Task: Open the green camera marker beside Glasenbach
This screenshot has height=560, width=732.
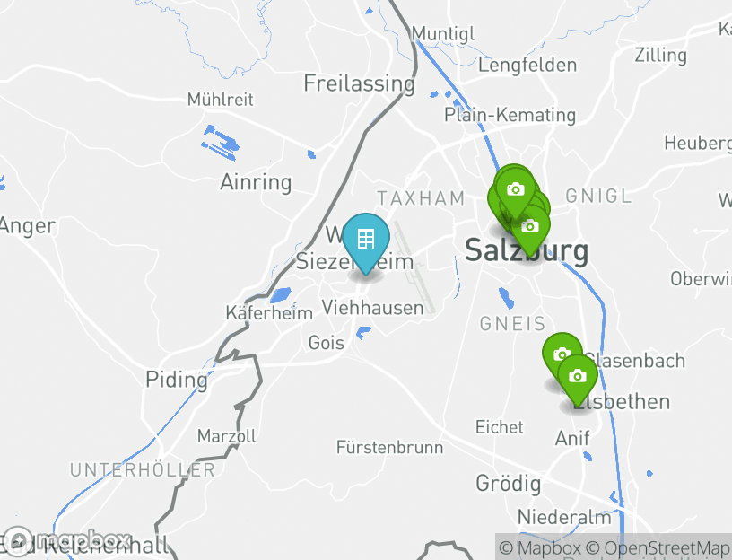Action: click(562, 355)
